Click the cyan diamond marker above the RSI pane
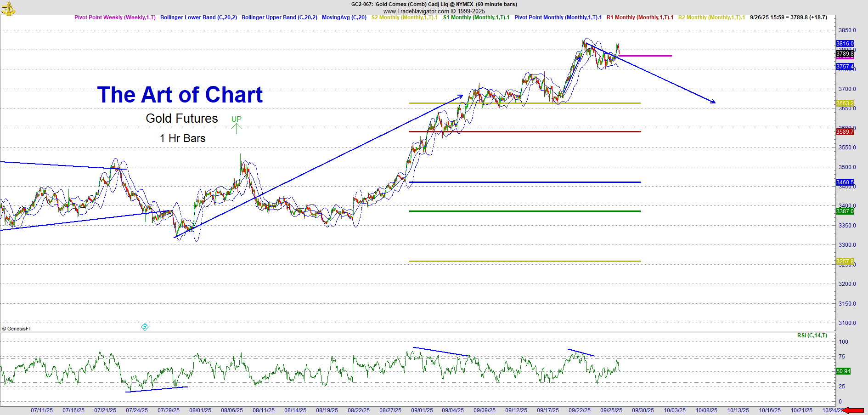The image size is (868, 415). 145,327
